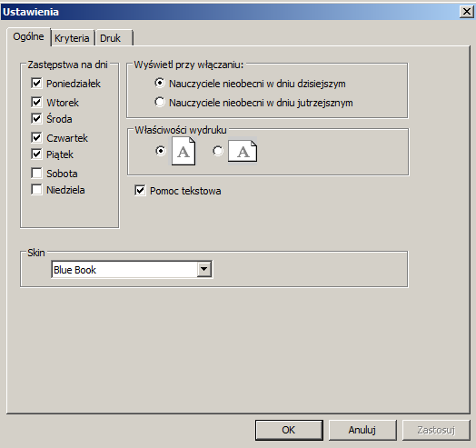Enable the Sobota checkbox
This screenshot has width=476, height=448.
(x=36, y=174)
